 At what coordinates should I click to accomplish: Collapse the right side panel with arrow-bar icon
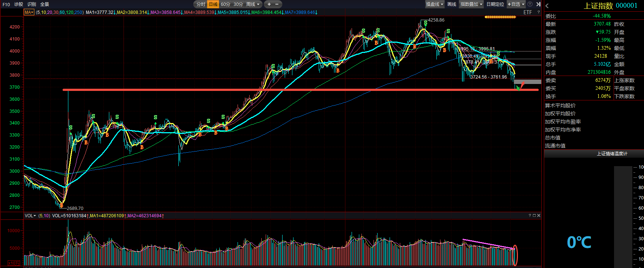tap(538, 4)
